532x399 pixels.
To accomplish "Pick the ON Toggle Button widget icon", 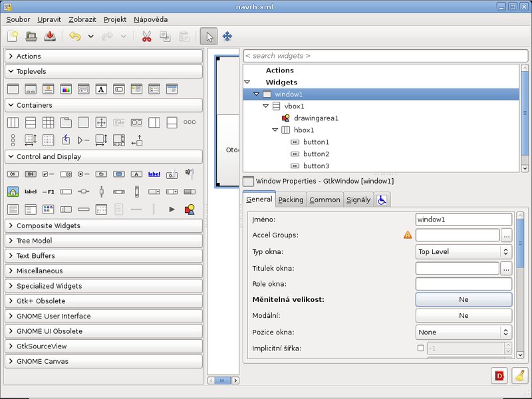I will point(31,174).
